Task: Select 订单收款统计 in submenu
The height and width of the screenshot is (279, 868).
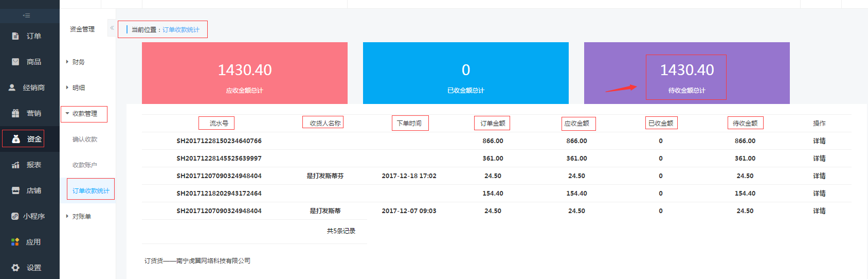Action: [x=91, y=191]
